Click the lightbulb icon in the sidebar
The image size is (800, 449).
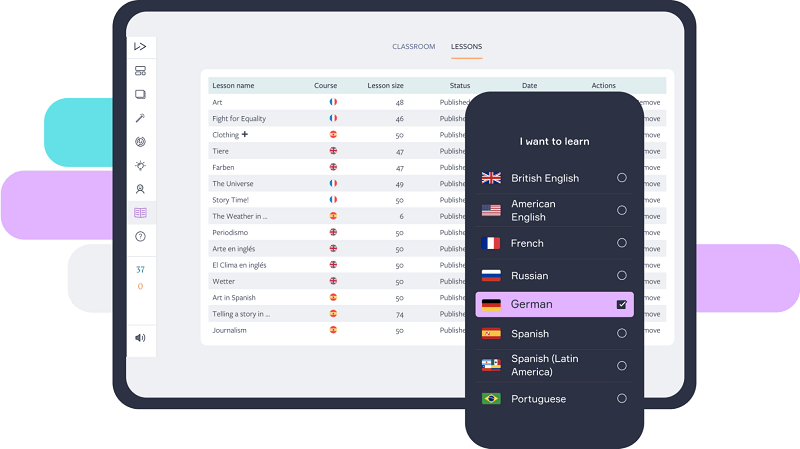click(140, 165)
